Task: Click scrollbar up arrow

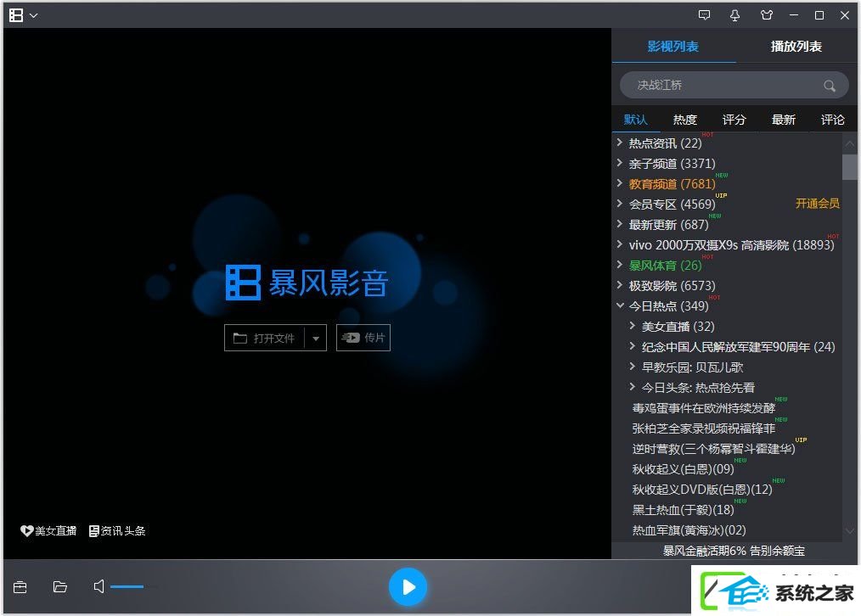Action: (x=849, y=143)
